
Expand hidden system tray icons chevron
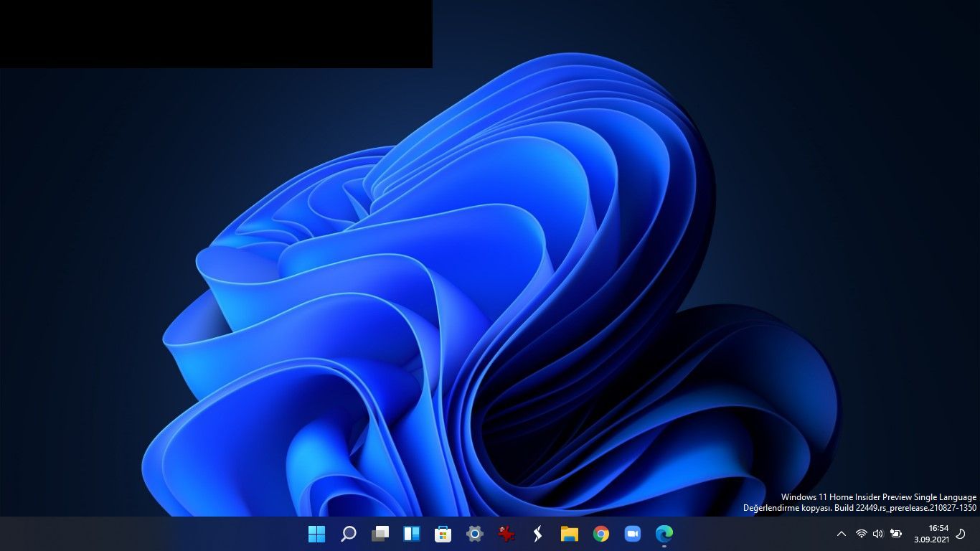(x=842, y=534)
